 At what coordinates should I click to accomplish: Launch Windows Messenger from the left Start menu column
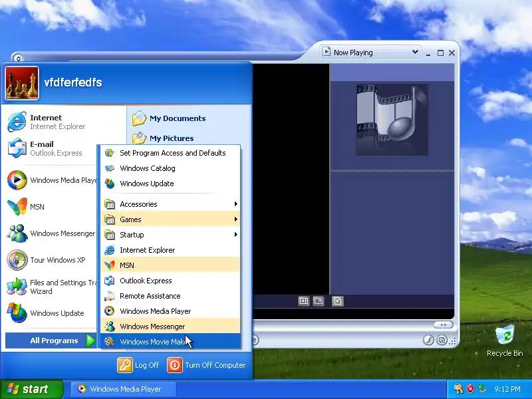pyautogui.click(x=51, y=233)
